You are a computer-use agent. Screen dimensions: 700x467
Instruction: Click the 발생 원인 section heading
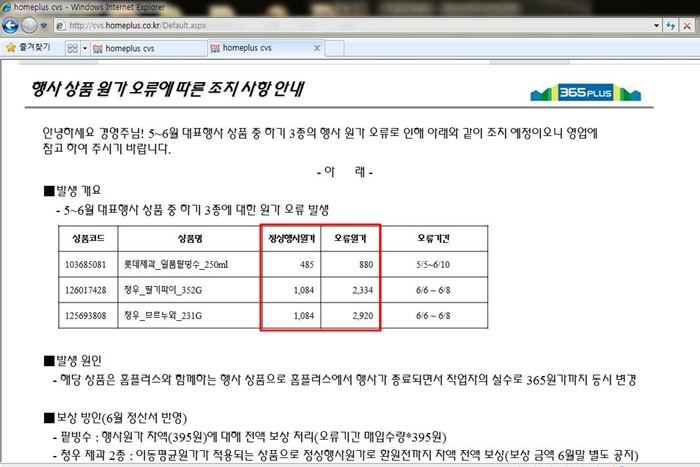point(73,360)
